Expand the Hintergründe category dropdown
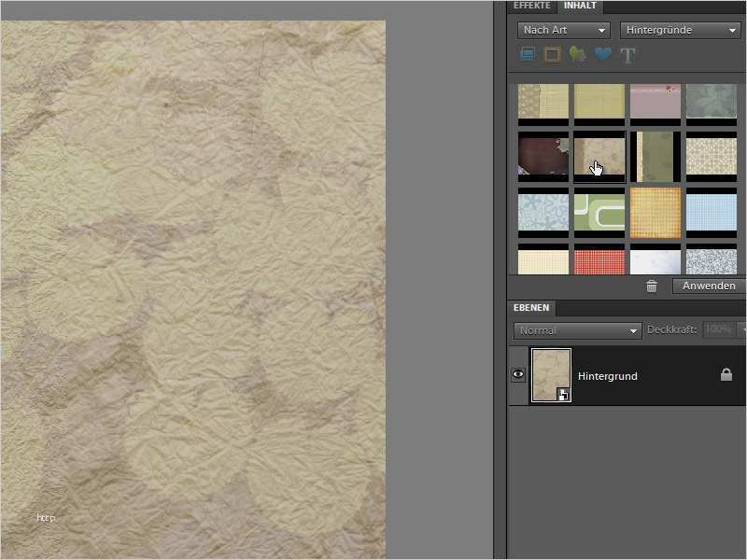This screenshot has width=747, height=560. [680, 30]
